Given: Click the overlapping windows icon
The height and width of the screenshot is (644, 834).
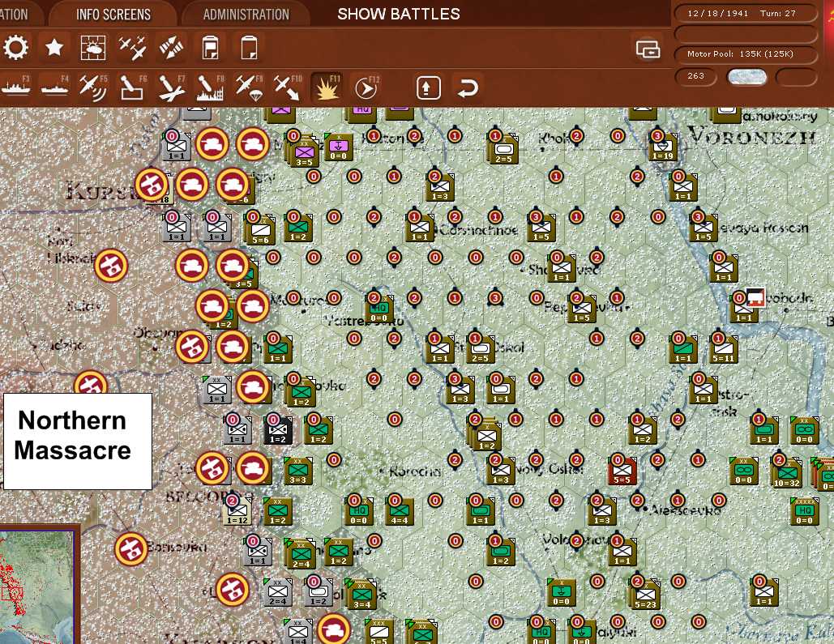Looking at the screenshot, I should (x=648, y=49).
